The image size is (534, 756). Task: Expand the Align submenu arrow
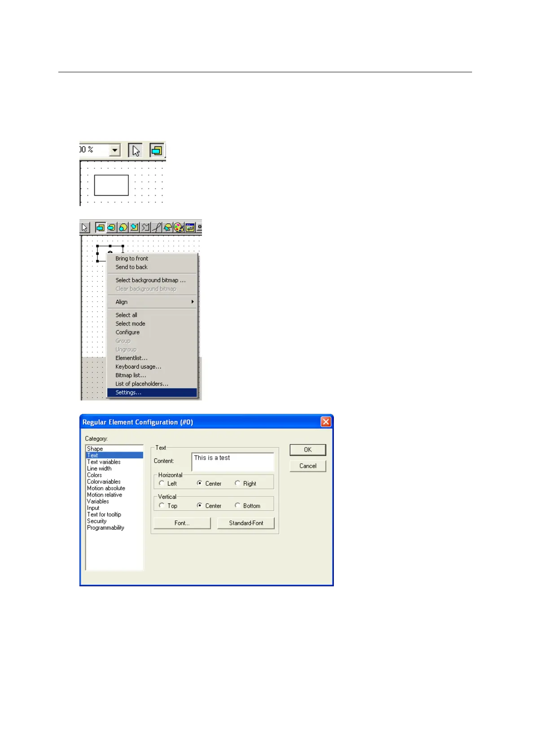point(193,302)
